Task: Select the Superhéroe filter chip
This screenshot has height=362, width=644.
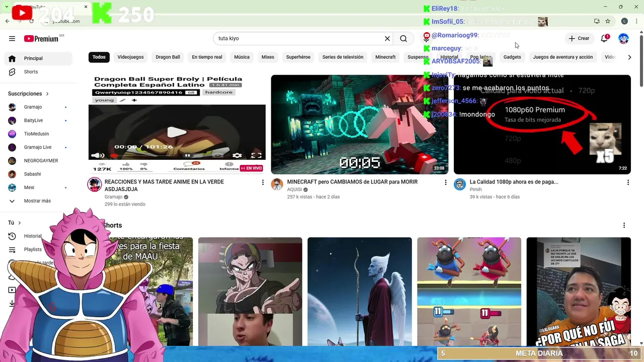Action: (298, 57)
